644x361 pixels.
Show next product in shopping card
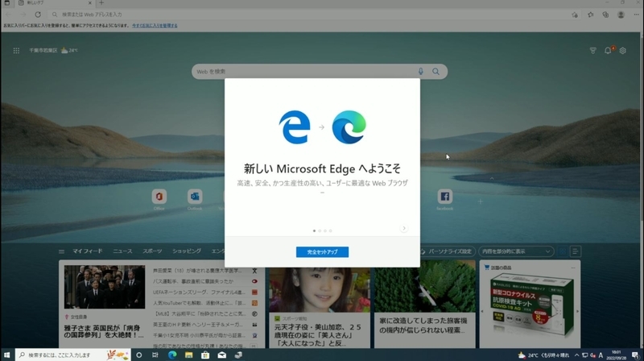[x=576, y=311]
